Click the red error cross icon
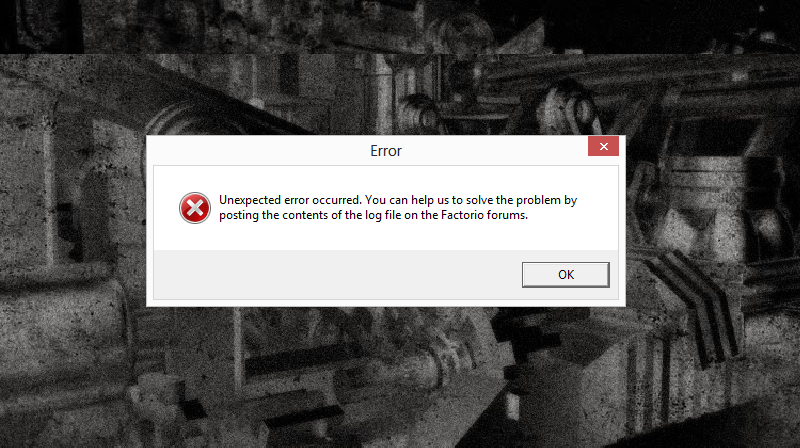 [x=195, y=208]
